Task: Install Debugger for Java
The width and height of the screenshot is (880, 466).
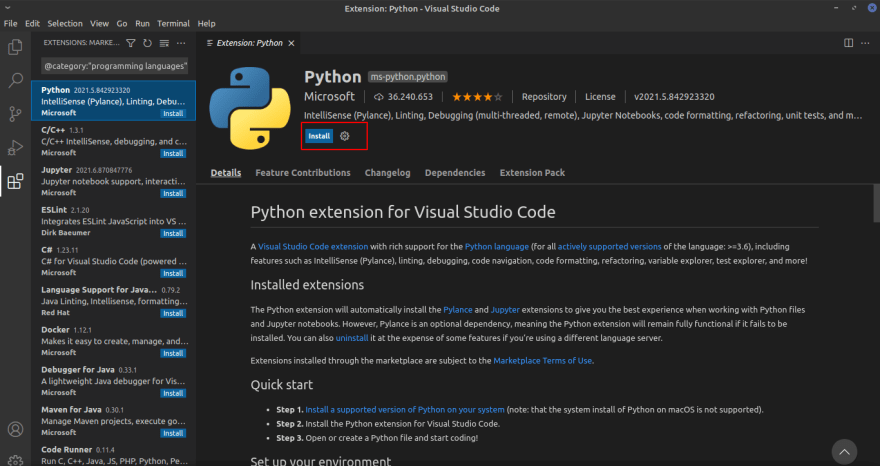Action: (x=173, y=393)
